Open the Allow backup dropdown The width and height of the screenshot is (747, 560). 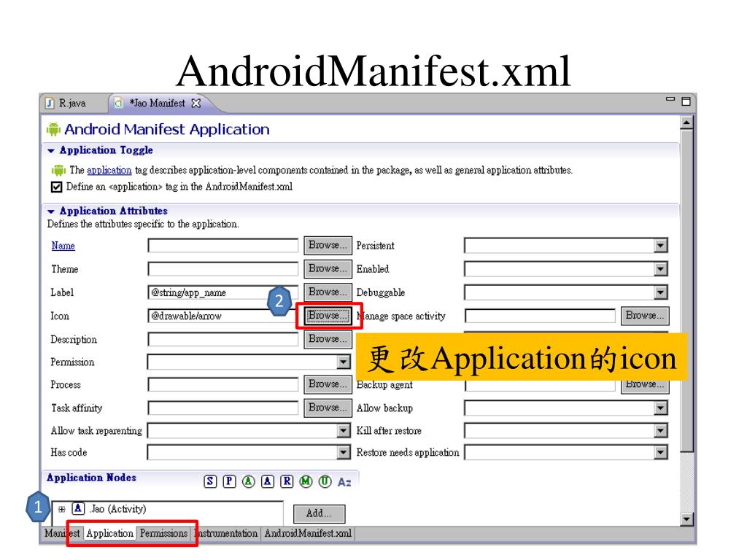click(x=660, y=408)
